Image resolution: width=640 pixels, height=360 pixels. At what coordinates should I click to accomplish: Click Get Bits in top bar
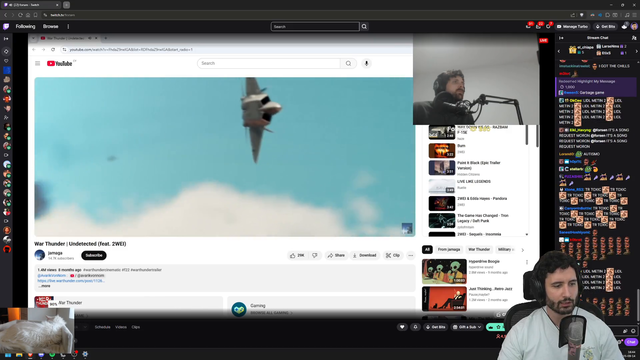click(x=605, y=27)
